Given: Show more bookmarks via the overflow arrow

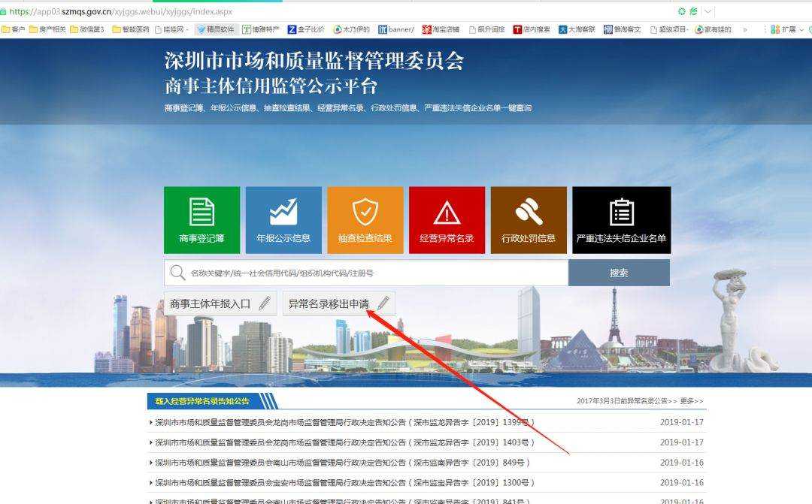Looking at the screenshot, I should pyautogui.click(x=745, y=29).
